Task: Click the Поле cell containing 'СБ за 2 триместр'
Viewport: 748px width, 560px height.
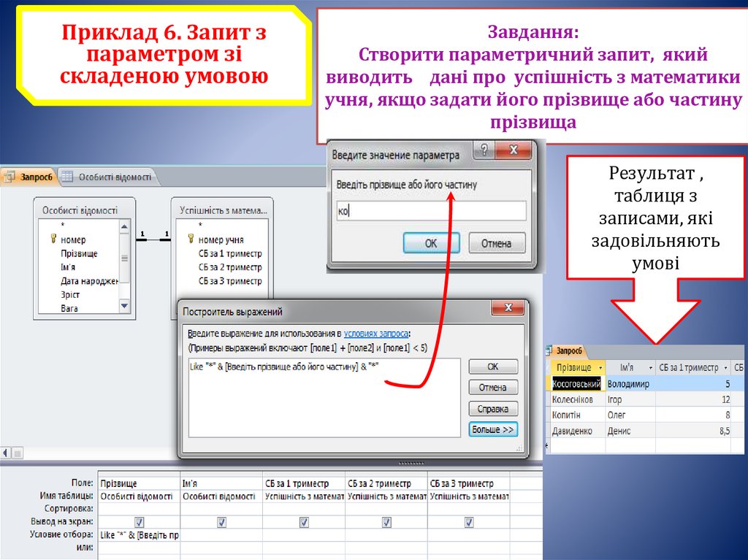Action: (x=386, y=483)
